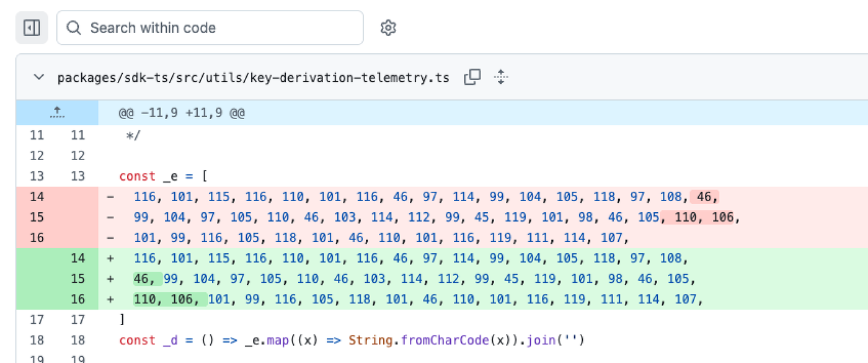Click new line number 13 in the gutter
The image size is (868, 363).
click(x=77, y=176)
